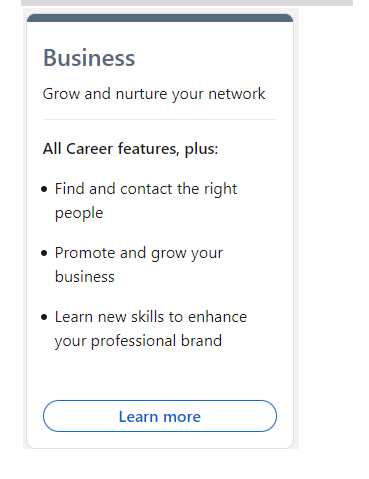Click the gray horizontal bar above the card
Viewport: 369px width, 479px height.
pyautogui.click(x=187, y=3)
